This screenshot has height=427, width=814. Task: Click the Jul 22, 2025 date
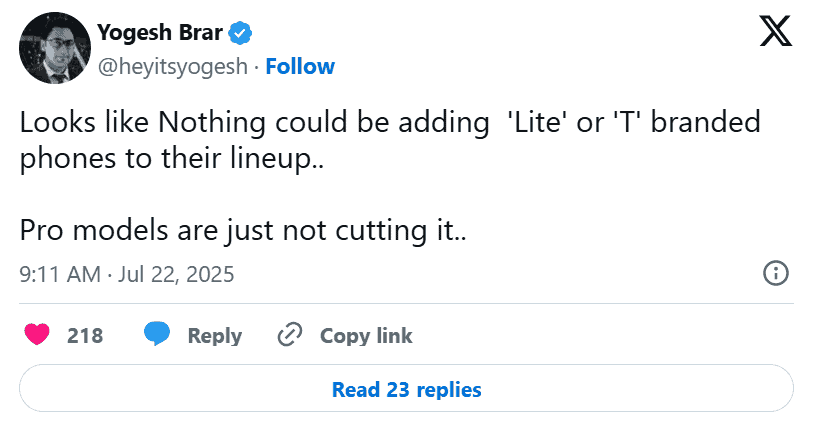(x=176, y=274)
